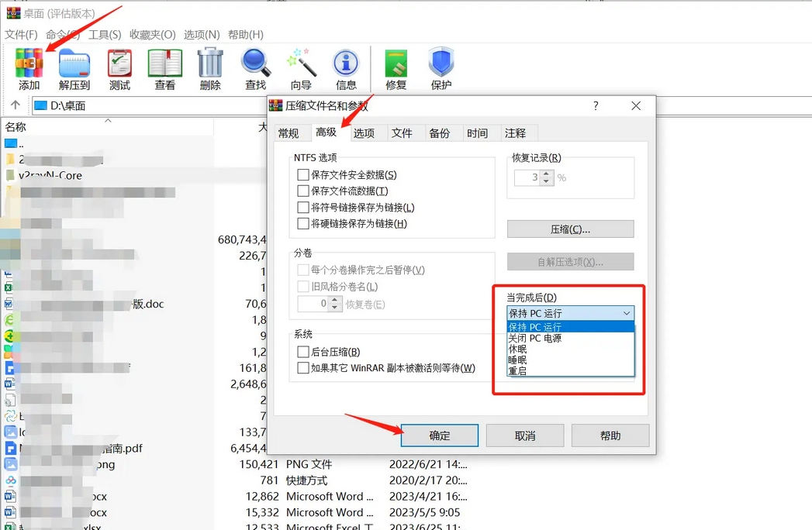Show the 信息 (Info) toolbar icon
The width and height of the screenshot is (812, 530).
[346, 69]
